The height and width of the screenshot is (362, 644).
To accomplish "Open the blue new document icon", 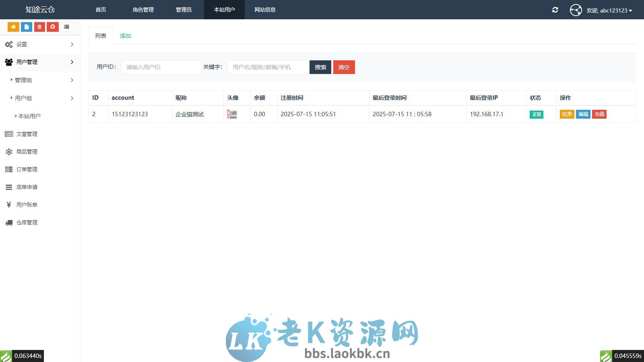I will [26, 27].
